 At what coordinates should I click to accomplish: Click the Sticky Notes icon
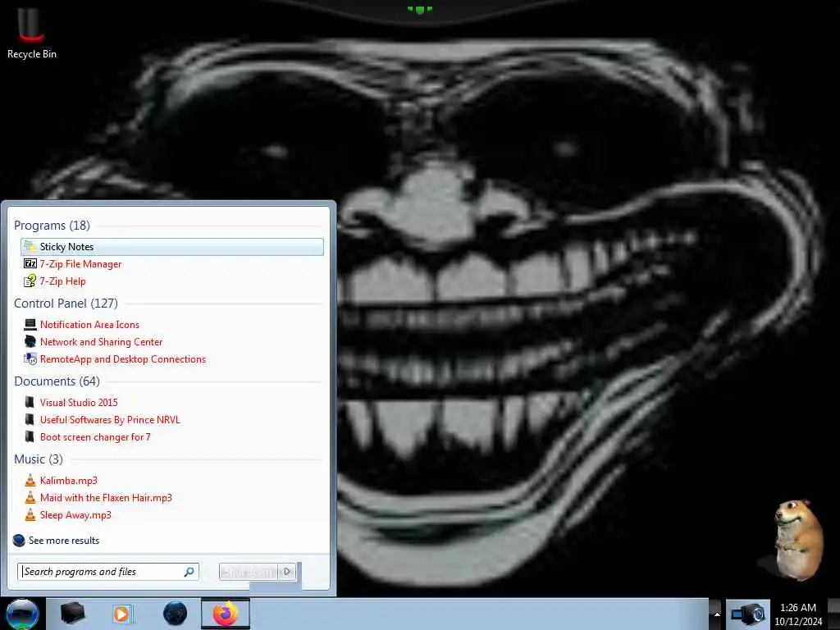tap(30, 246)
